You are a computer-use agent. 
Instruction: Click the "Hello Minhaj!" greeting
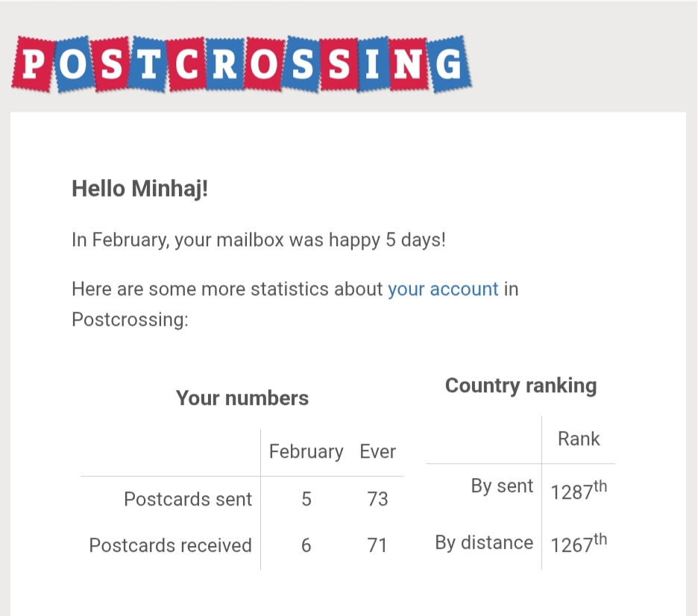(x=139, y=189)
